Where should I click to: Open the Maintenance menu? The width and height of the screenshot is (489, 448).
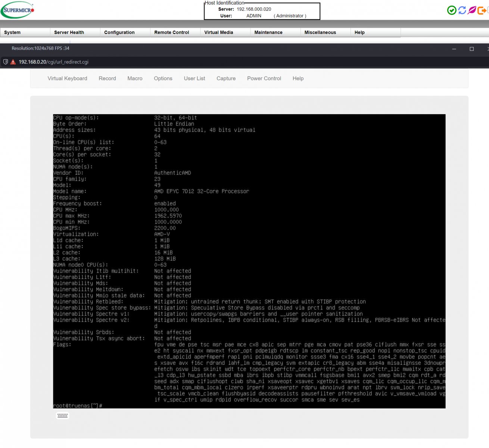(275, 32)
